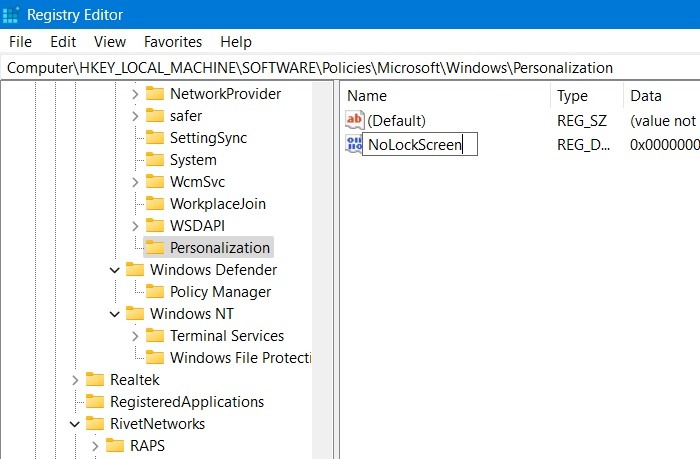This screenshot has height=459, width=700.
Task: Open the Help menu
Action: click(236, 42)
